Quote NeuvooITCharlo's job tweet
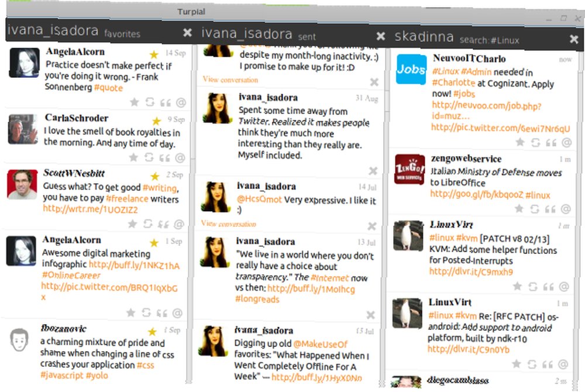The height and width of the screenshot is (392, 585). coord(551,143)
